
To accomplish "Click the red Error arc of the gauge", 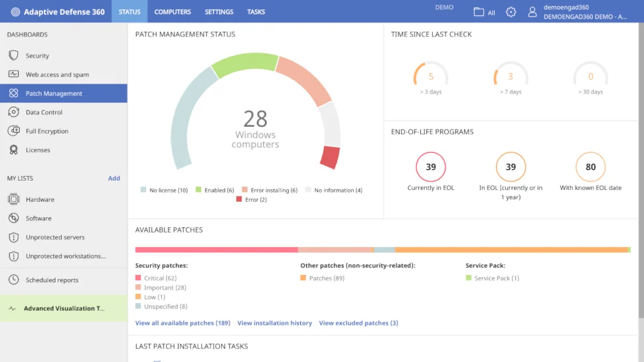I will (330, 157).
